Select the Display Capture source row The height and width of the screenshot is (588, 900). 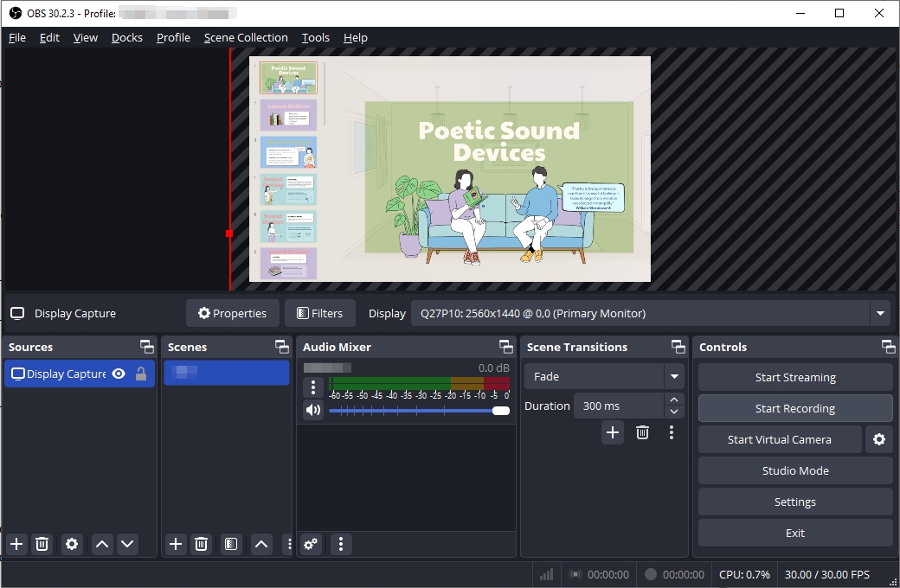pos(80,374)
